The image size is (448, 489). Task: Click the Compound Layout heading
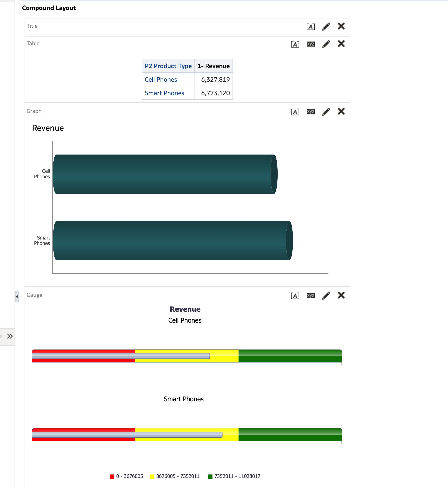pos(49,8)
